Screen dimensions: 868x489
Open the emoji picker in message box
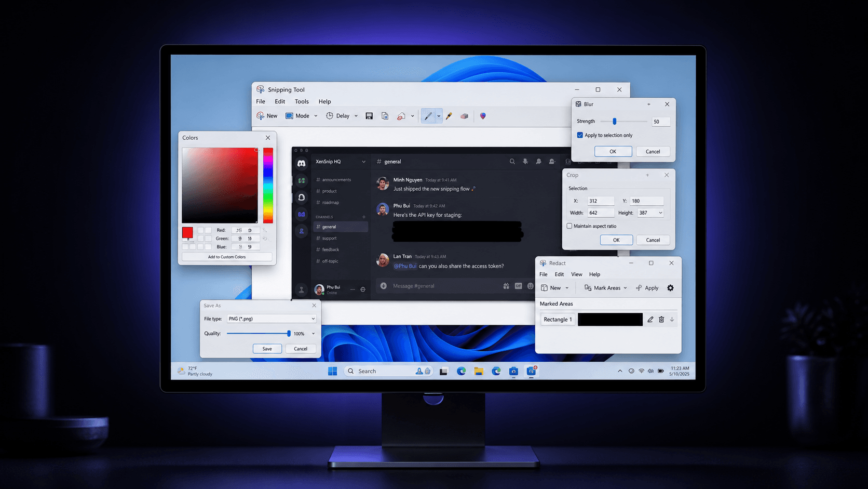(530, 286)
